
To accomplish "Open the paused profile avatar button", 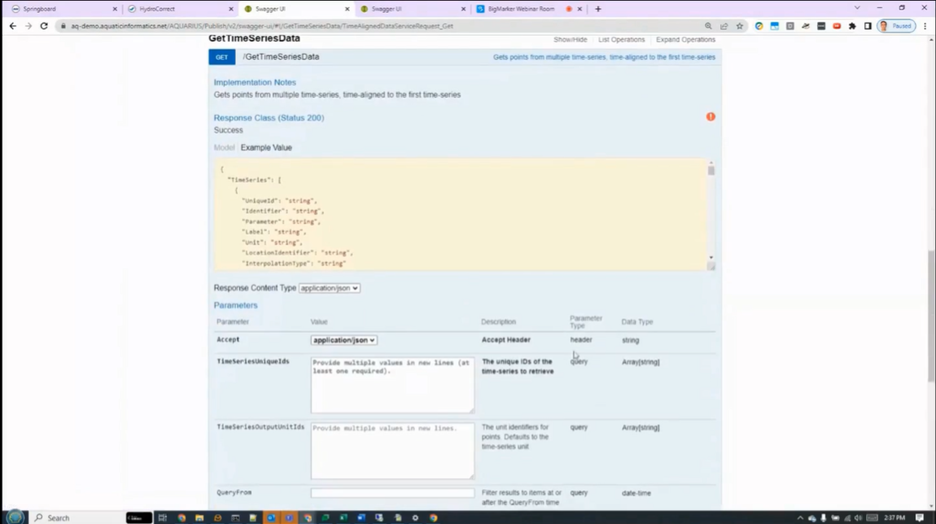I will click(x=897, y=26).
